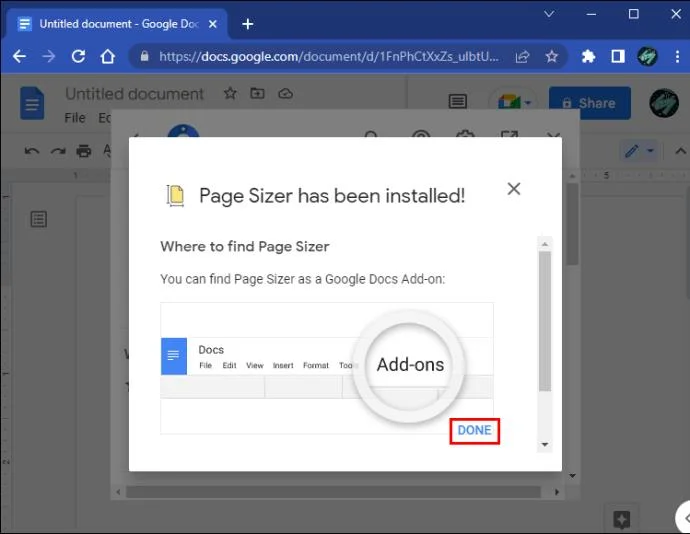Click the horizontal scrollbar left arrow
The image size is (690, 534).
coord(118,492)
